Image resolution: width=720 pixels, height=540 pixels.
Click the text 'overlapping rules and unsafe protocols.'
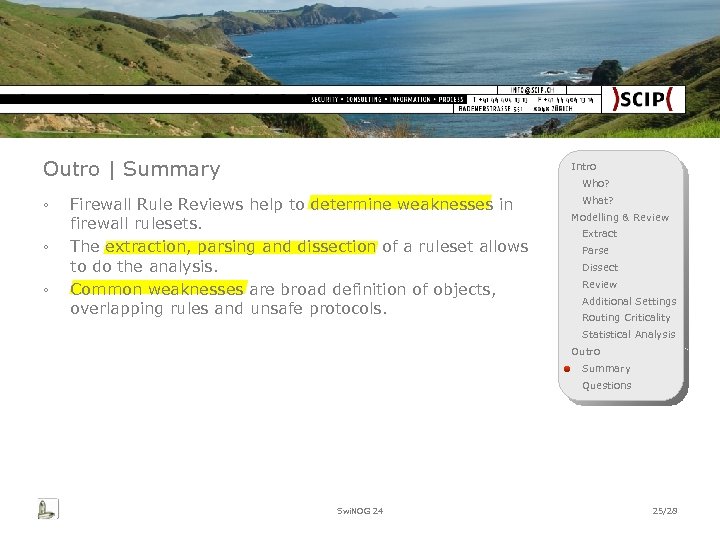(228, 309)
